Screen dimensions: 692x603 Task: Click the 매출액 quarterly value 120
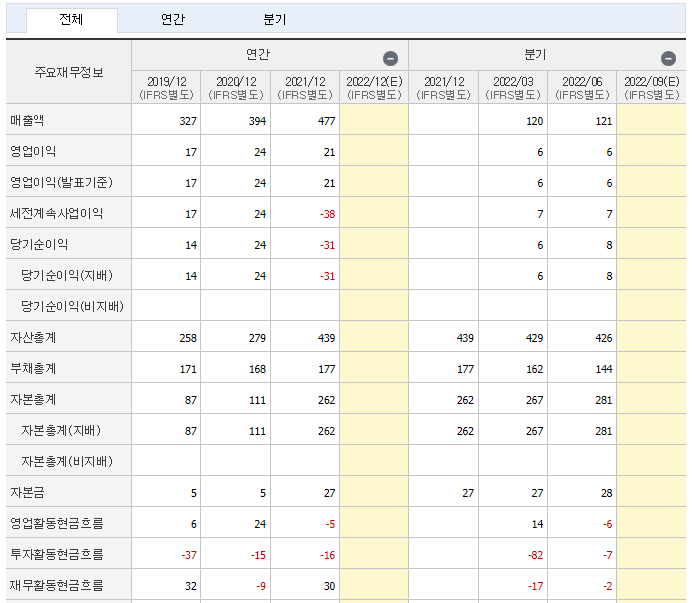point(534,121)
